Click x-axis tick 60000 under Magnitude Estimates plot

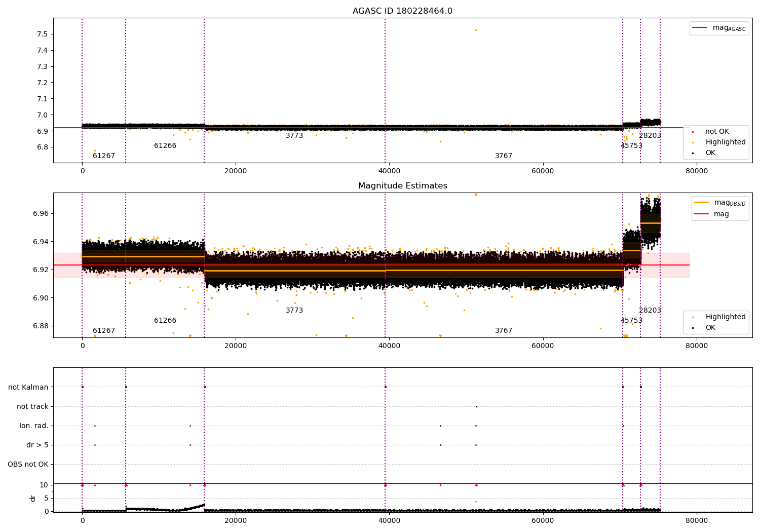pos(543,346)
